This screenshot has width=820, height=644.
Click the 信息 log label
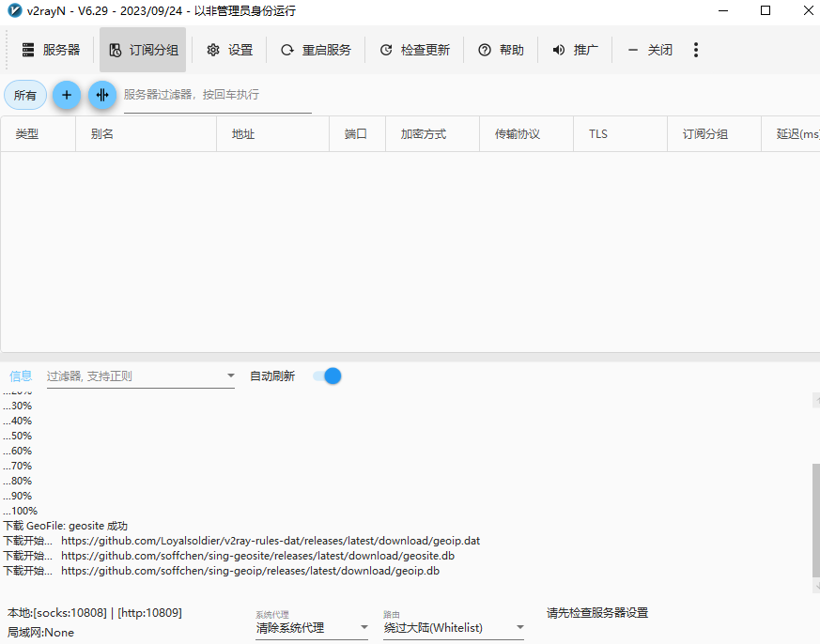(21, 376)
